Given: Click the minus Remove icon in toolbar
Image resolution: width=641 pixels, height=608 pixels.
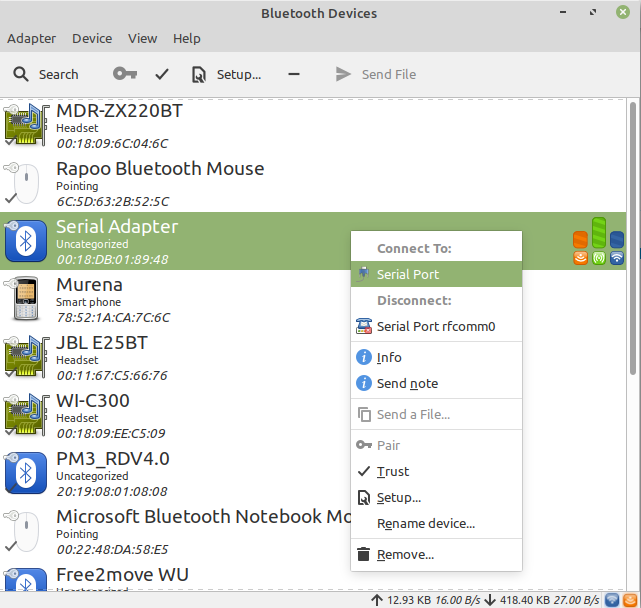Looking at the screenshot, I should [x=294, y=74].
